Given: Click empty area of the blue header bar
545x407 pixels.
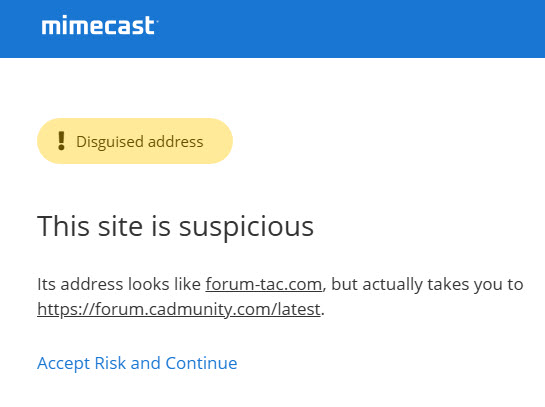Looking at the screenshot, I should [348, 29].
